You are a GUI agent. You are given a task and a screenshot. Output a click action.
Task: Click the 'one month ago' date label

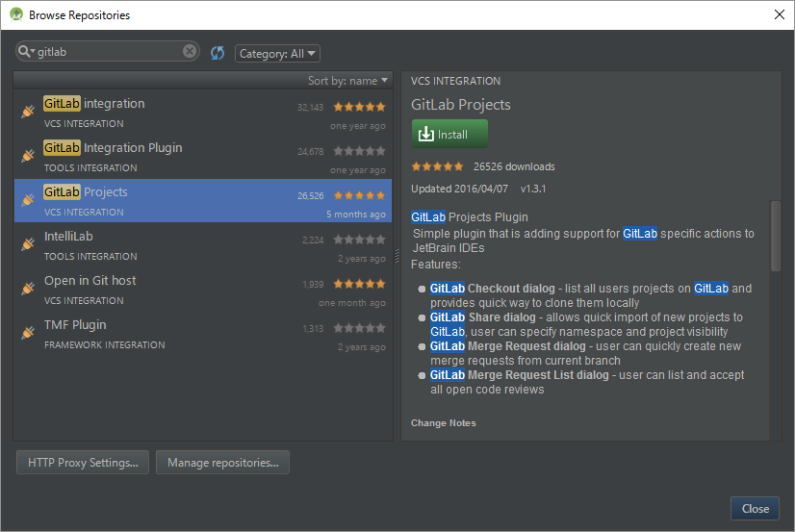tap(352, 303)
